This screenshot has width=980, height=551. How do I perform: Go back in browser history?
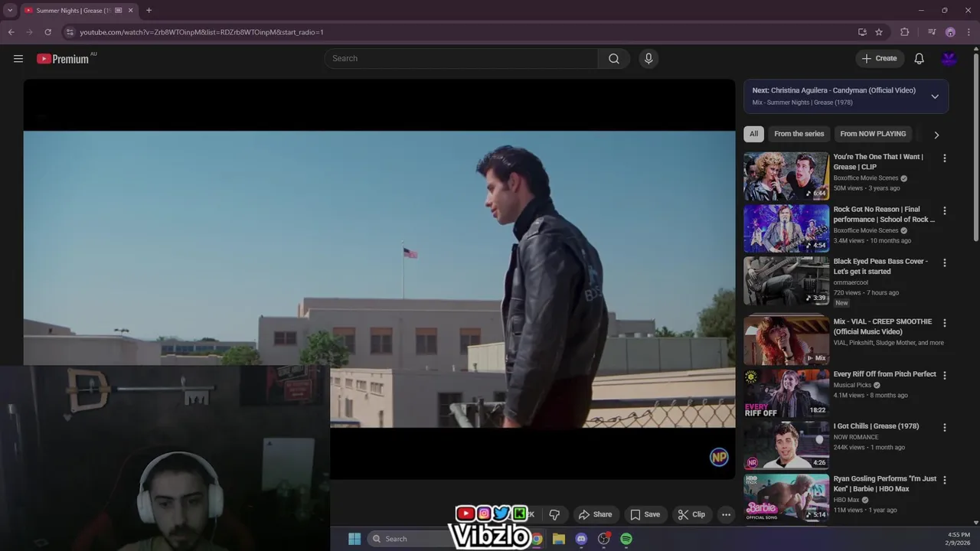(x=11, y=32)
